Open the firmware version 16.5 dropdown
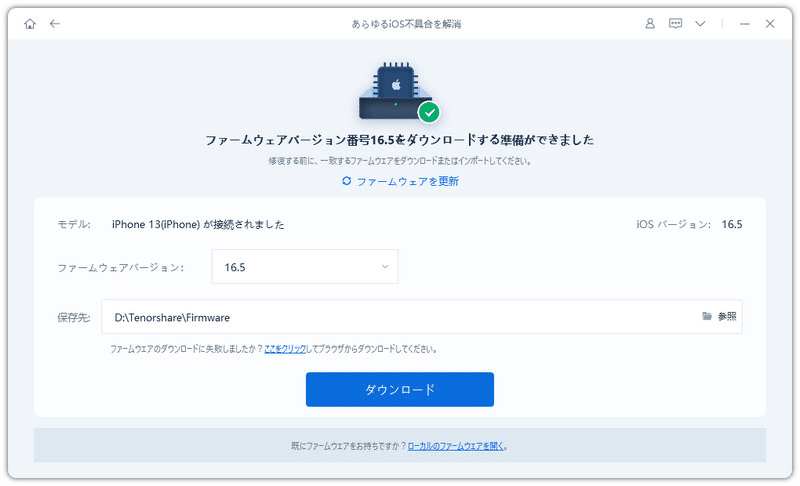This screenshot has width=800, height=486. click(305, 267)
